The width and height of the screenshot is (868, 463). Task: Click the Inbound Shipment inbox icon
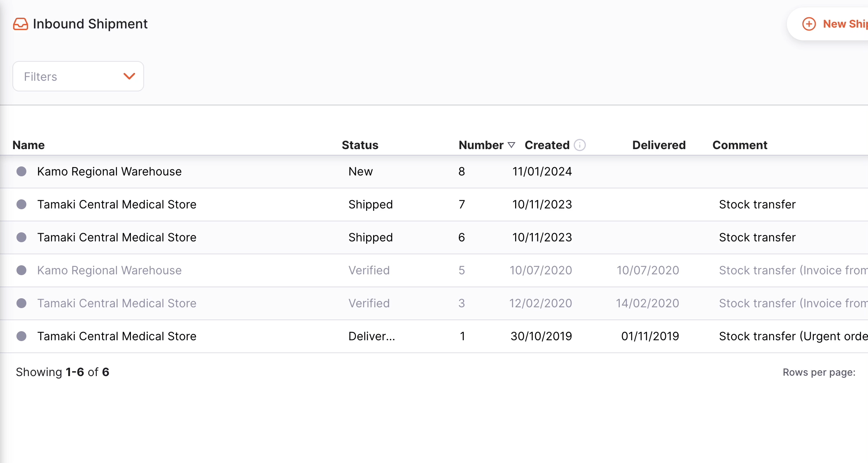(x=21, y=24)
